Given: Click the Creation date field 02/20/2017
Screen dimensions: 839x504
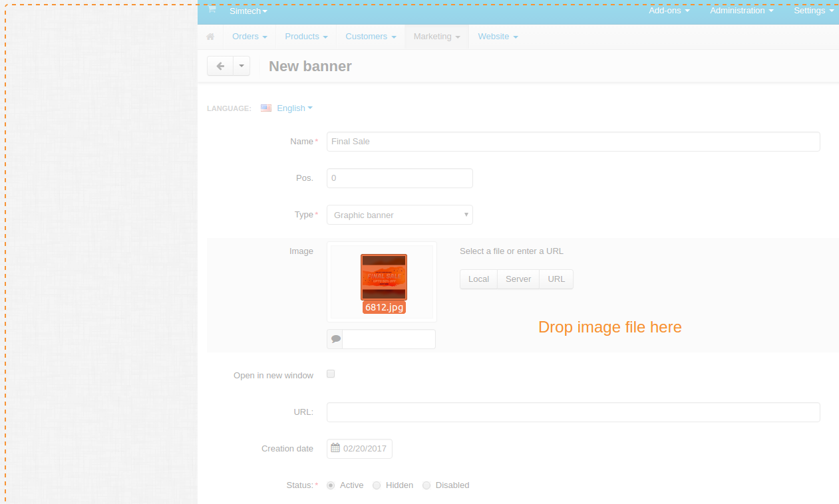Looking at the screenshot, I should point(359,449).
